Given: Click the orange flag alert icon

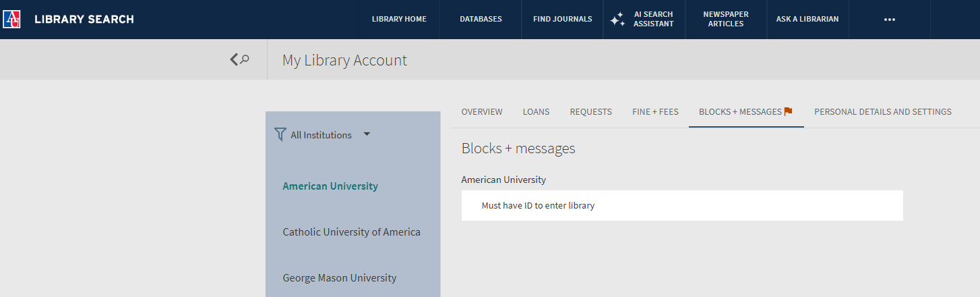Looking at the screenshot, I should point(788,111).
